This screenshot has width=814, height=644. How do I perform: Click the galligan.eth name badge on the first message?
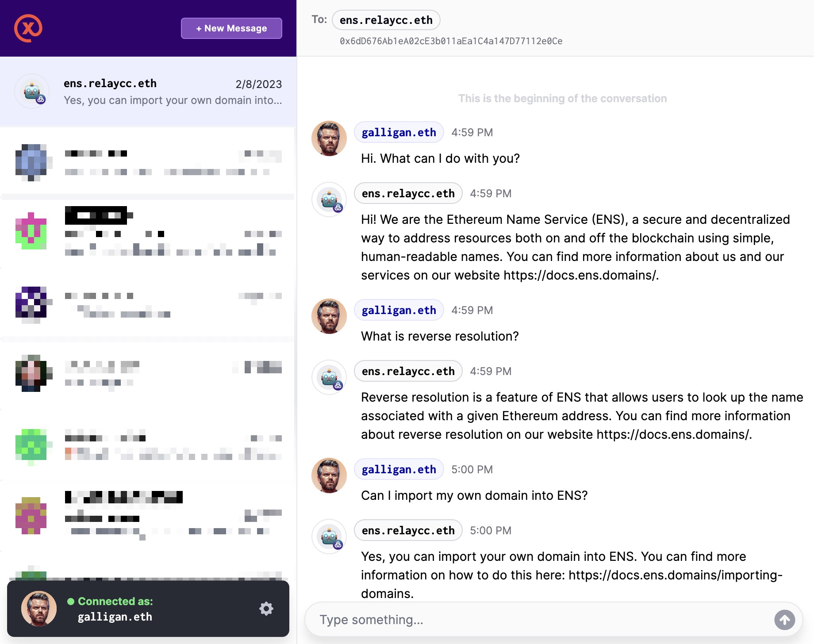pyautogui.click(x=398, y=132)
